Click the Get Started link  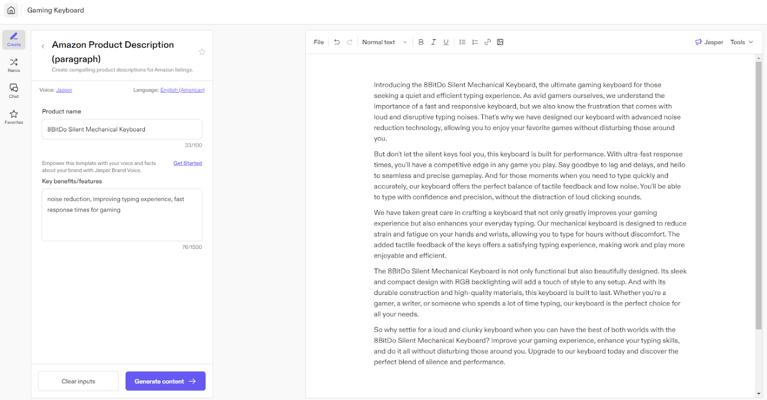pyautogui.click(x=187, y=163)
